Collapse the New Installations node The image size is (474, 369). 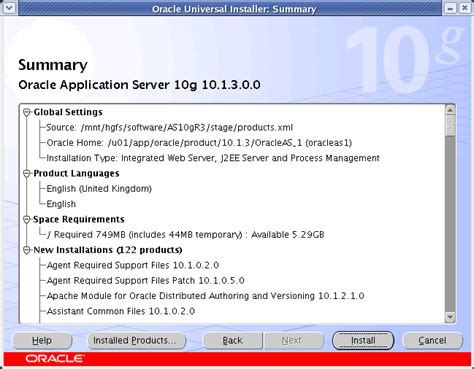pos(27,250)
